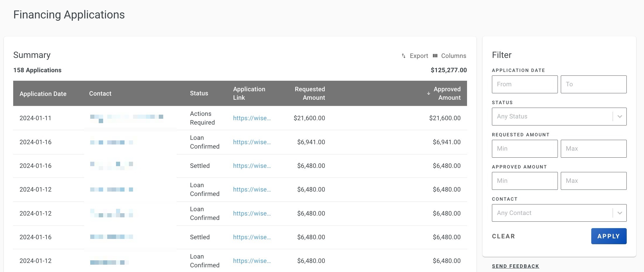Click the Export button label
Screen dimensions: 644x272
(x=419, y=56)
